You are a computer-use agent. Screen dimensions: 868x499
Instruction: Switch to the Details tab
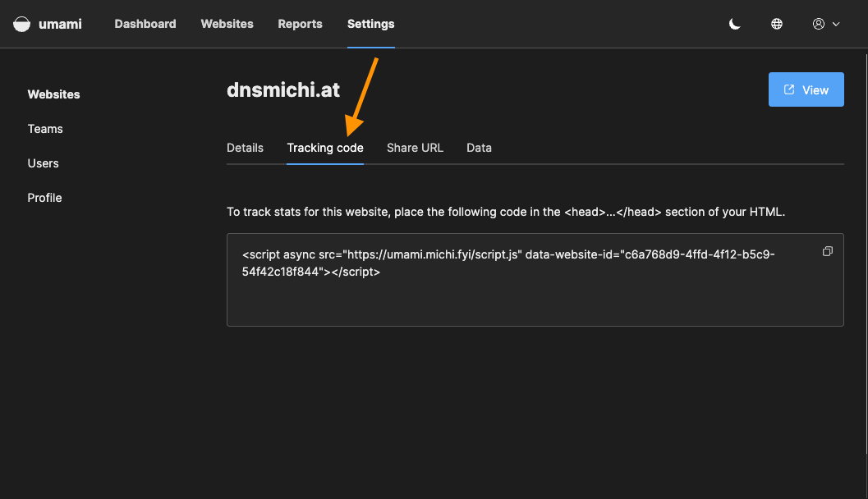click(x=245, y=148)
